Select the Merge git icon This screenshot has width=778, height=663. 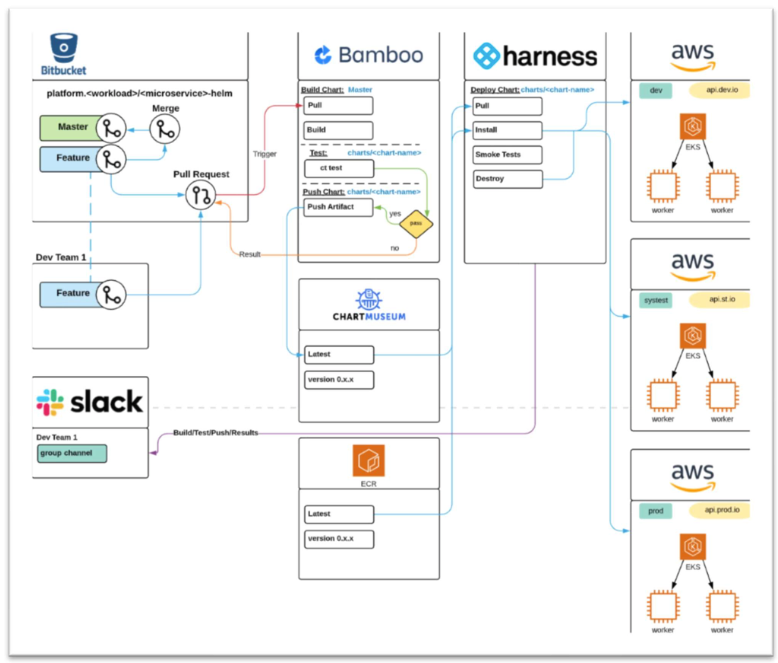point(165,129)
